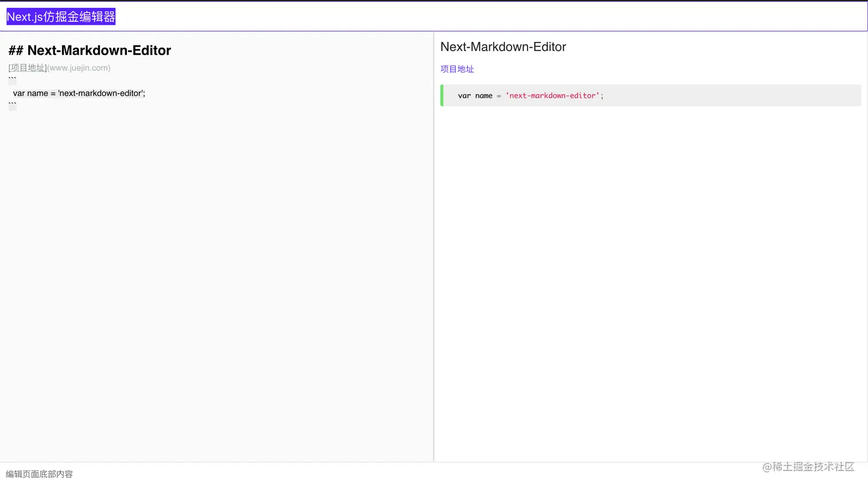The height and width of the screenshot is (486, 868).
Task: Click the opening ``` fence line in the editor
Action: tap(12, 80)
